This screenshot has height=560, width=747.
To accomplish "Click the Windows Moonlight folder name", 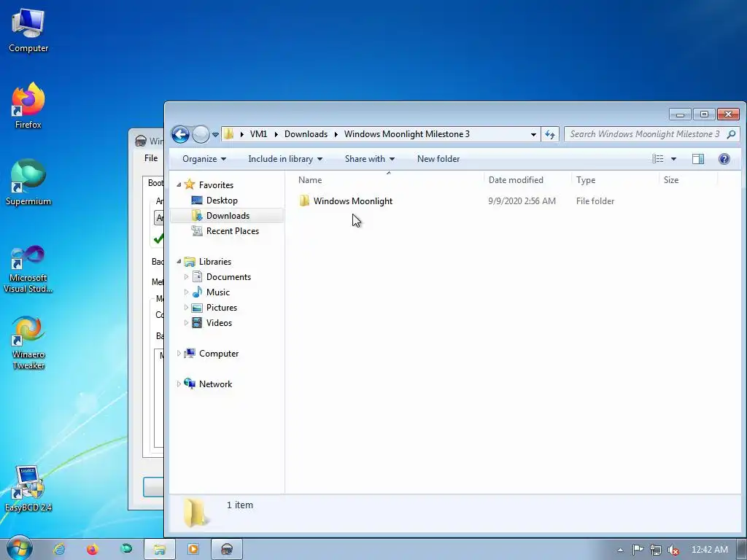I will [353, 201].
